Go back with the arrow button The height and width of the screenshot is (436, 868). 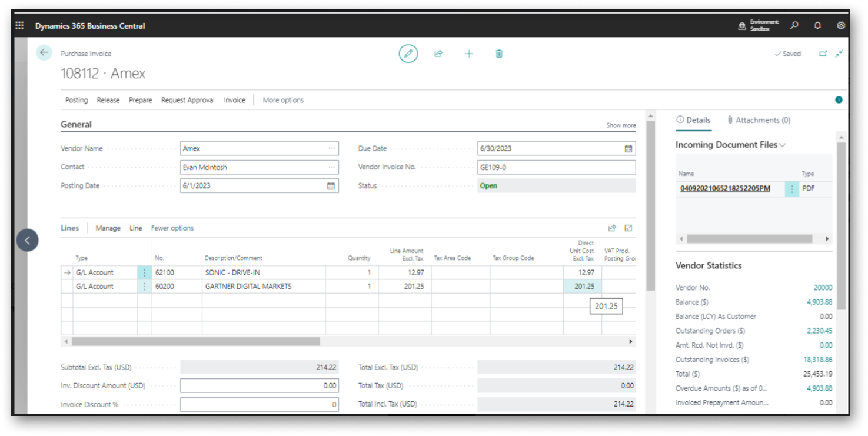[x=44, y=53]
